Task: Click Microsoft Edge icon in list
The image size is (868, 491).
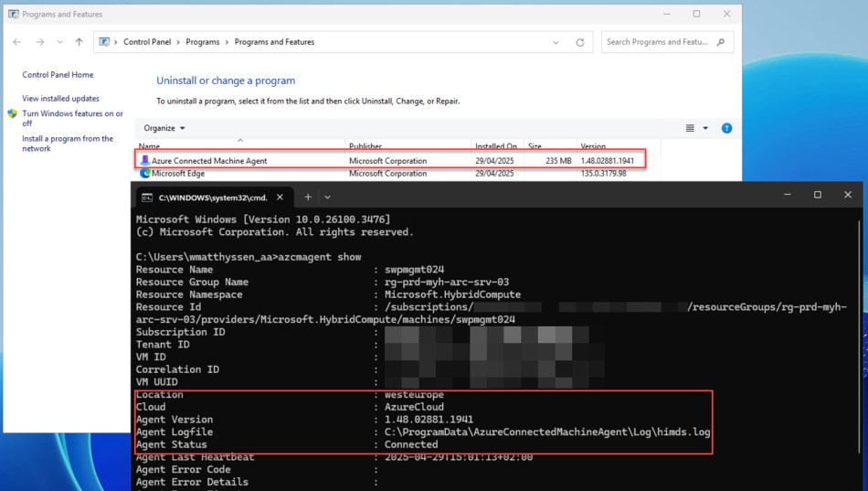Action: (x=145, y=174)
